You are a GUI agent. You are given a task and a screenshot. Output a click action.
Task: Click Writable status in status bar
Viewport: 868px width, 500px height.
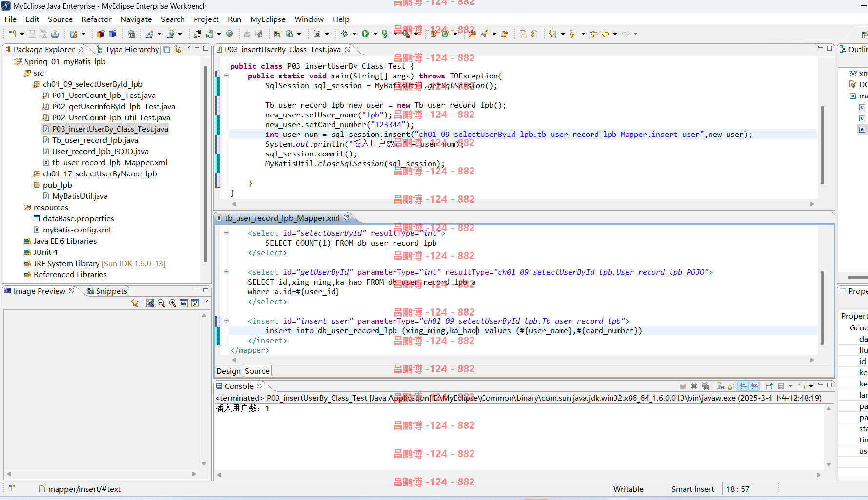point(628,489)
